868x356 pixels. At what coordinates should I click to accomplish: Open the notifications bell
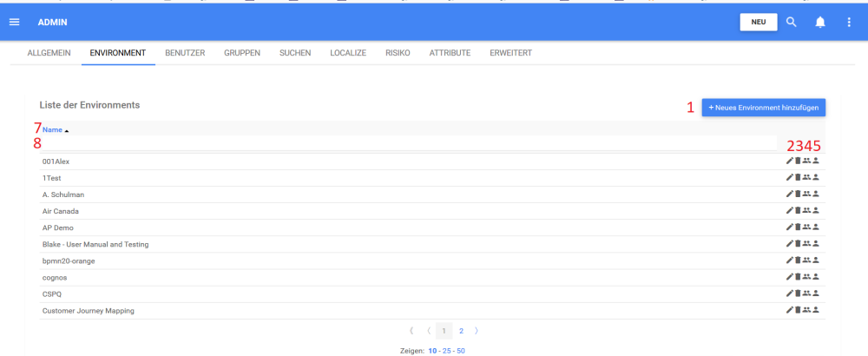tap(820, 23)
